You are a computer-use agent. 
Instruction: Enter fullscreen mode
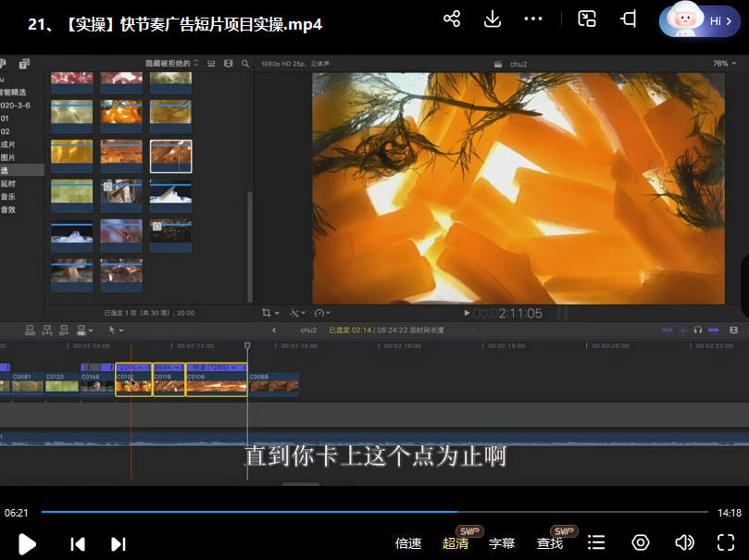coord(726,542)
